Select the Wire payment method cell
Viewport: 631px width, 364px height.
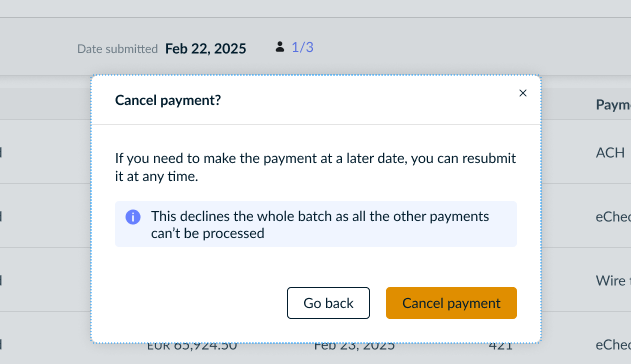coord(613,280)
